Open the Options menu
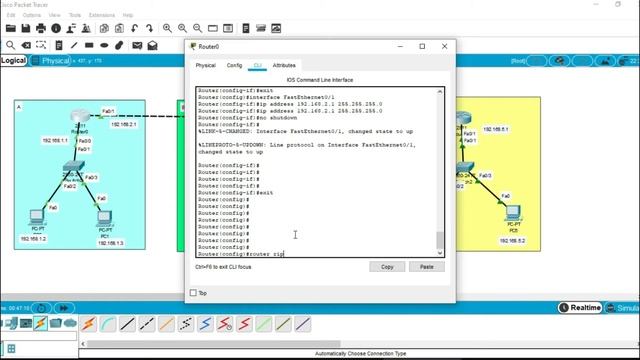The image size is (640, 360). (32, 15)
